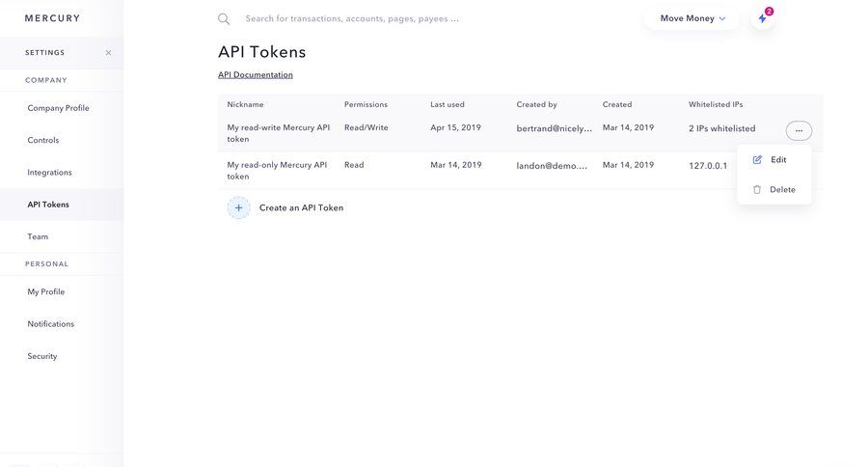Click the Permissions column header

click(366, 104)
